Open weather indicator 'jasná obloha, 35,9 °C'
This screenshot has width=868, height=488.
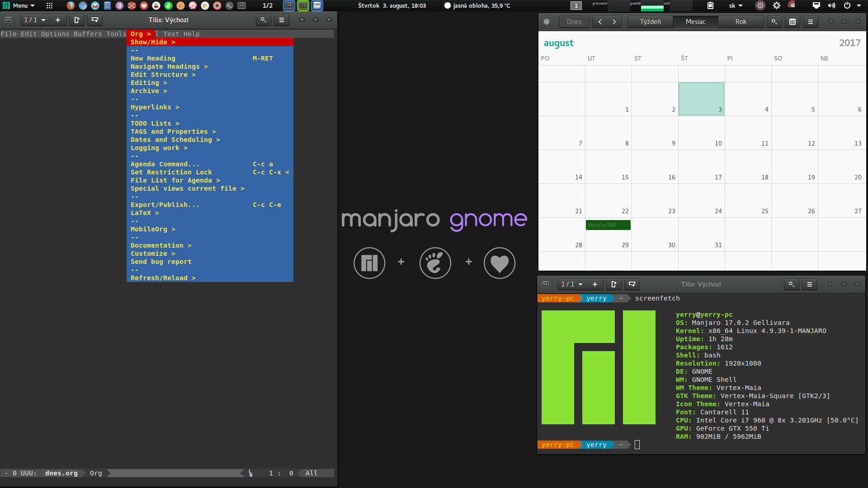(477, 6)
